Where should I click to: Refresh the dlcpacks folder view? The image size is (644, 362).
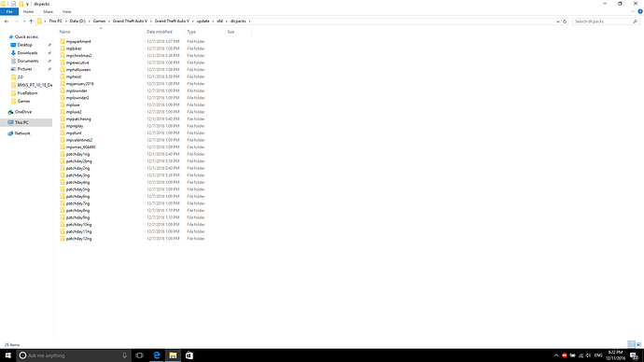coord(565,21)
